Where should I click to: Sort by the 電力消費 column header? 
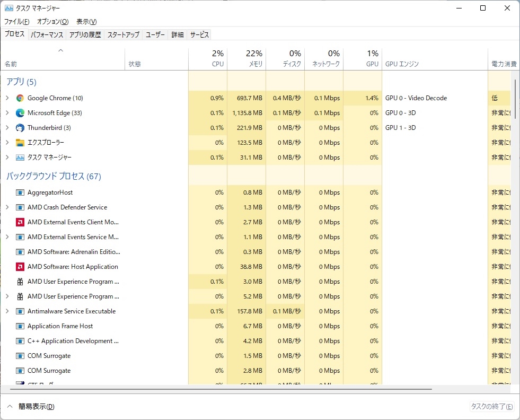[504, 59]
